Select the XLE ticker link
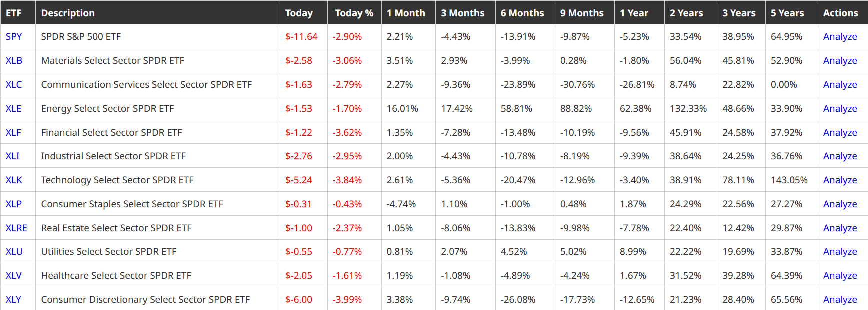 (x=13, y=109)
